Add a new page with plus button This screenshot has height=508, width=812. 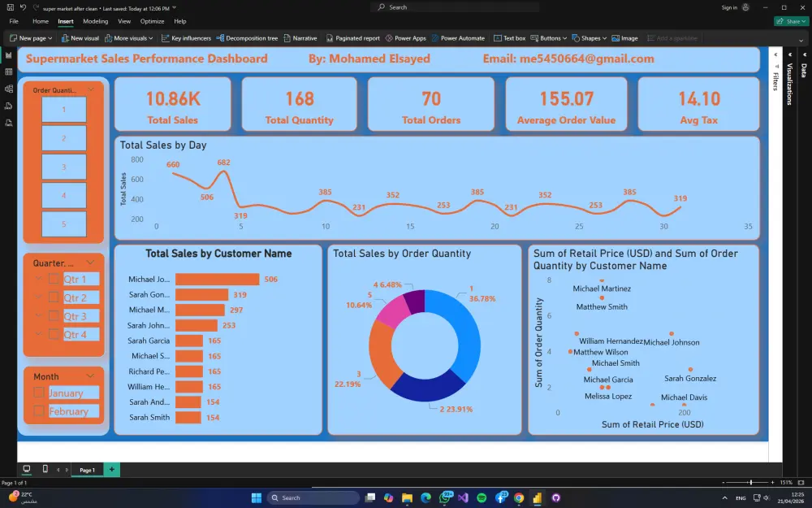pos(111,470)
